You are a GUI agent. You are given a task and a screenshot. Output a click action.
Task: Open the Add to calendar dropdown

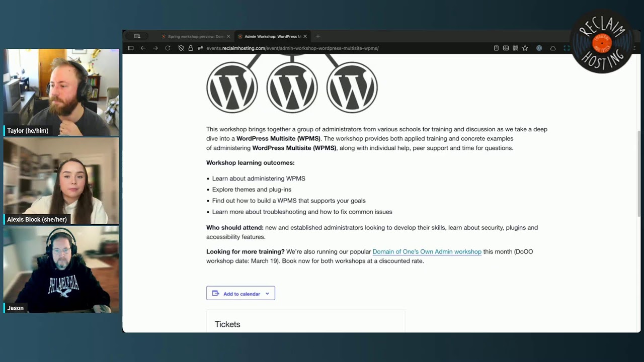point(240,293)
